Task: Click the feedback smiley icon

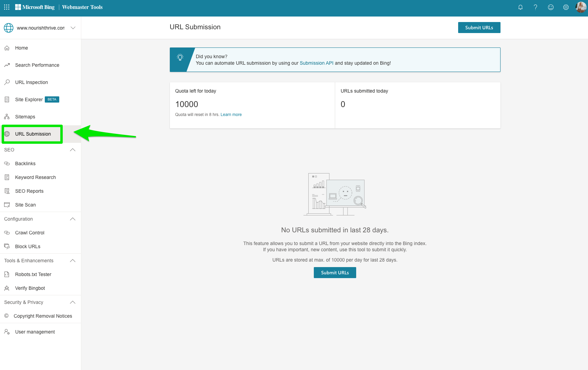Action: tap(550, 7)
